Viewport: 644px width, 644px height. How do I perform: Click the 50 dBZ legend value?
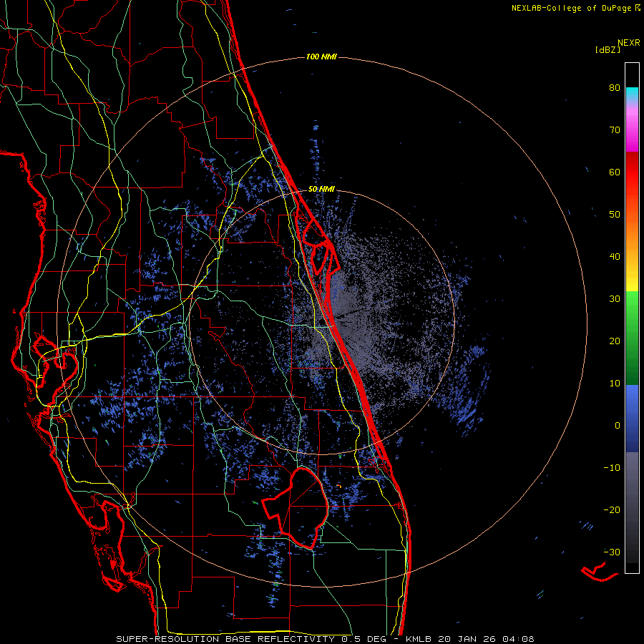click(x=615, y=215)
